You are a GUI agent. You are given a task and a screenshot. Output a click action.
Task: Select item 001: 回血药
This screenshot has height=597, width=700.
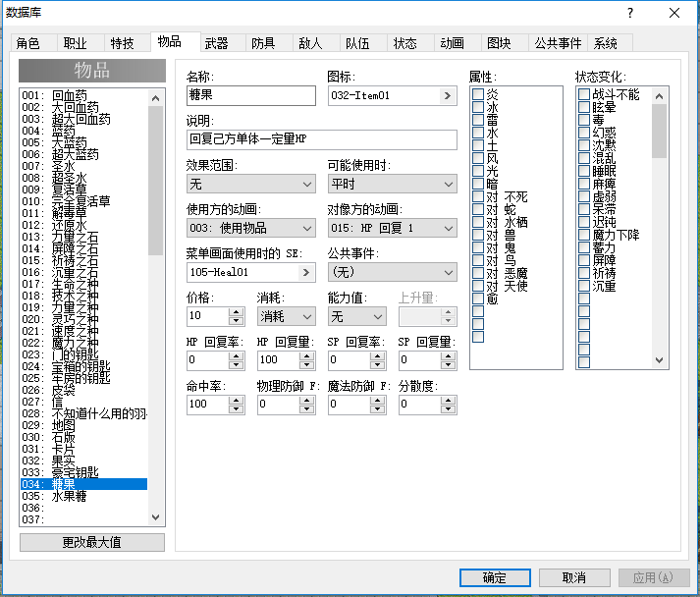pos(83,95)
